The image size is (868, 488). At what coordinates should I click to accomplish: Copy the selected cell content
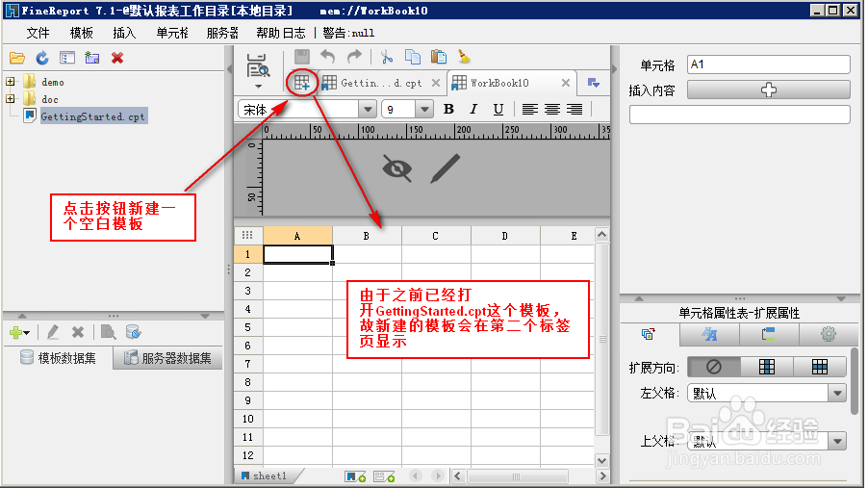pyautogui.click(x=413, y=57)
